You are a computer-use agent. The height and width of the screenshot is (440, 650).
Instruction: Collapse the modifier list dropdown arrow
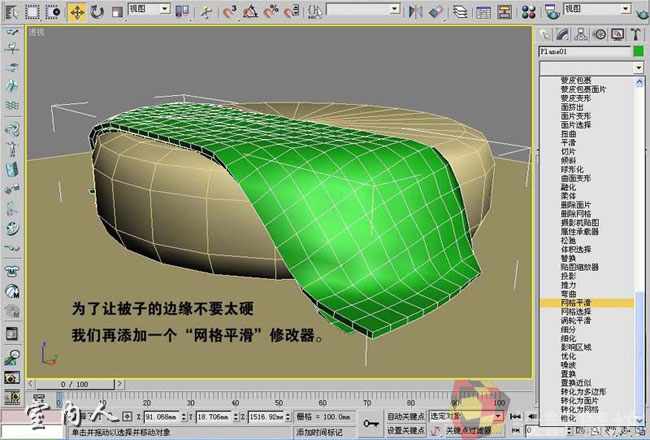pyautogui.click(x=639, y=68)
